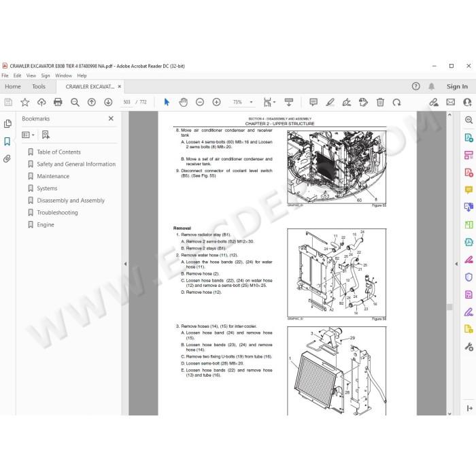This screenshot has height=476, width=476.
Task: Open the find text magnifier
Action: pyautogui.click(x=75, y=102)
